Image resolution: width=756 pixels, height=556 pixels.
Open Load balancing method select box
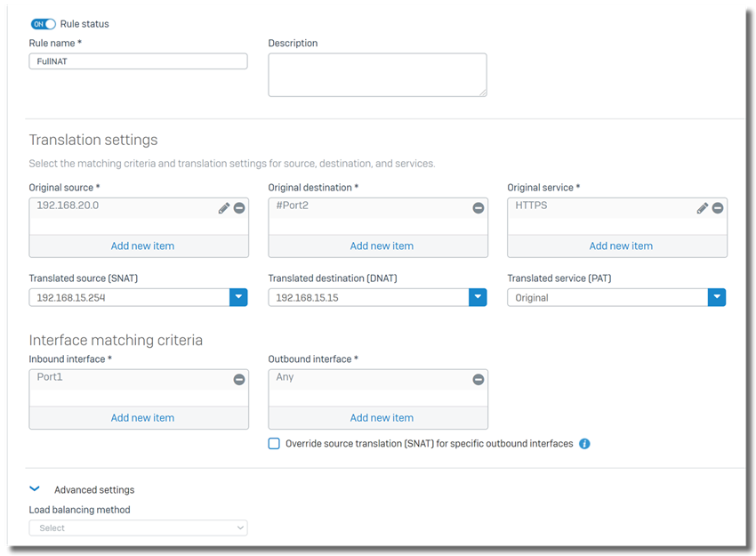[139, 528]
